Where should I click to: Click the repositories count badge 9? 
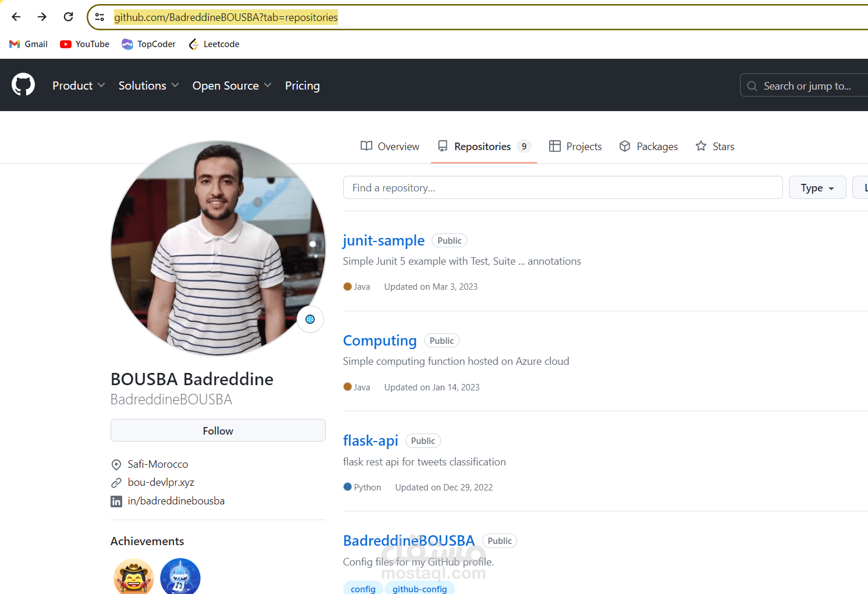pyautogui.click(x=524, y=146)
